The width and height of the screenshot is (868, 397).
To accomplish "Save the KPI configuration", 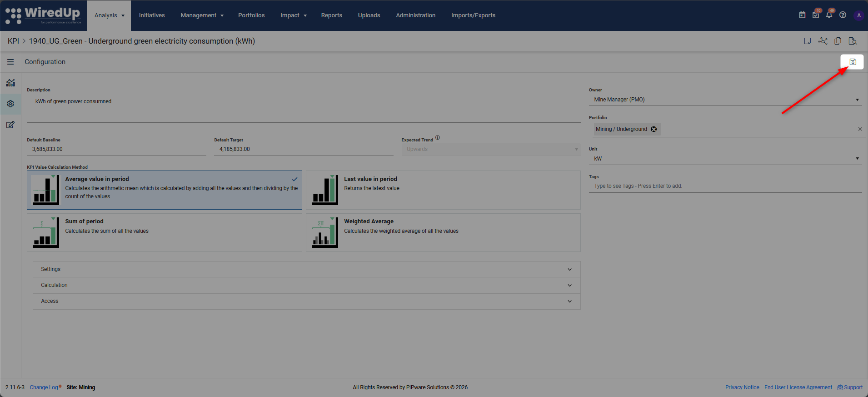I will tap(853, 62).
